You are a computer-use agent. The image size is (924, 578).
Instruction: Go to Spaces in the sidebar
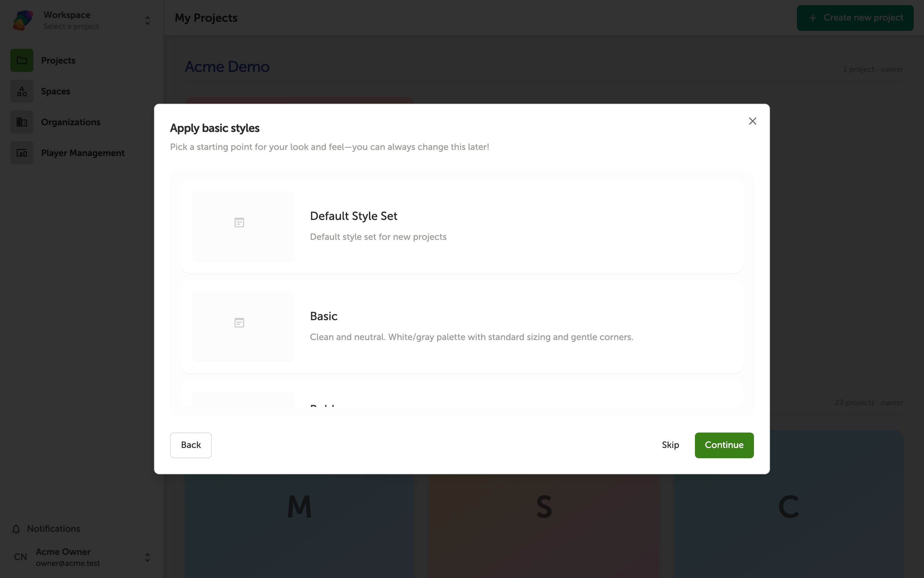(x=56, y=92)
